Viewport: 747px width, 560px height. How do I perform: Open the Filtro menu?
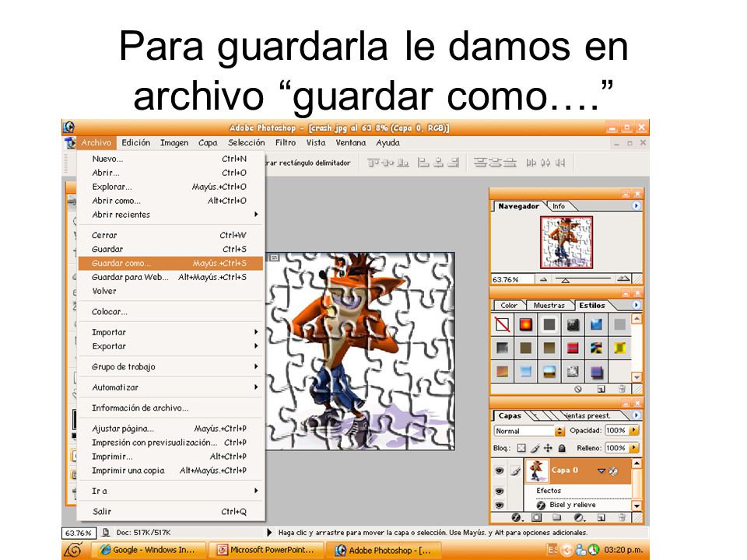(286, 142)
